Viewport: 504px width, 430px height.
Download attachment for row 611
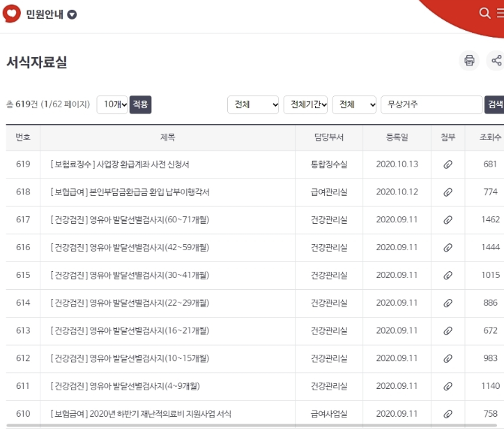448,386
